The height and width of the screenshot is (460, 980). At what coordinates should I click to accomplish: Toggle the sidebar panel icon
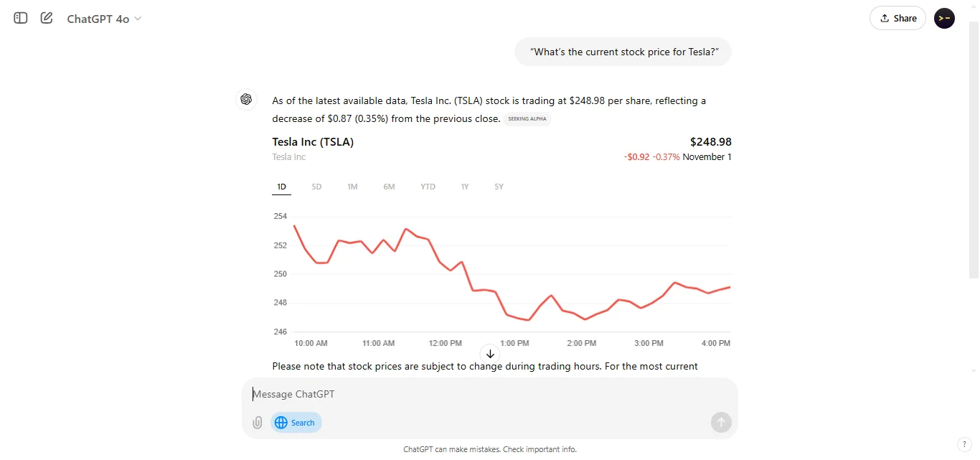20,18
